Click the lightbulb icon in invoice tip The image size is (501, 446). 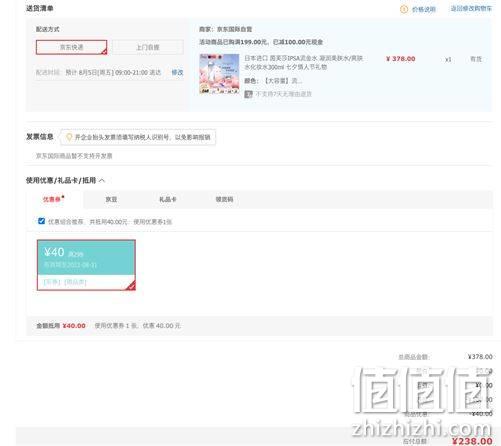tap(69, 137)
